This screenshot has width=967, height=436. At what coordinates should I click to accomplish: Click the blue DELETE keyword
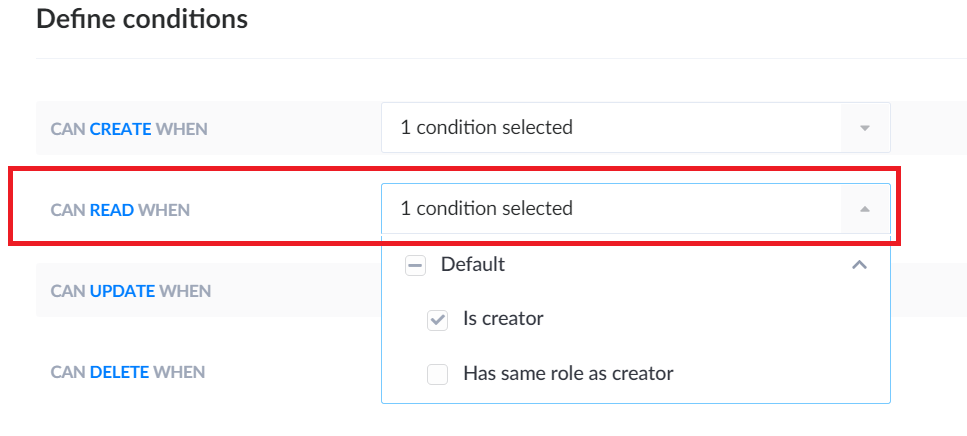[119, 372]
